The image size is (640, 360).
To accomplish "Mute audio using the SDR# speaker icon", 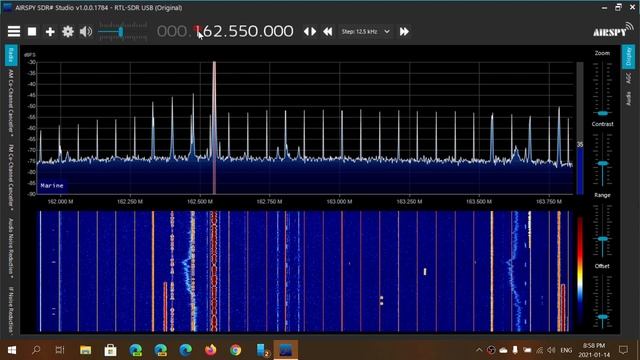I will pos(86,31).
